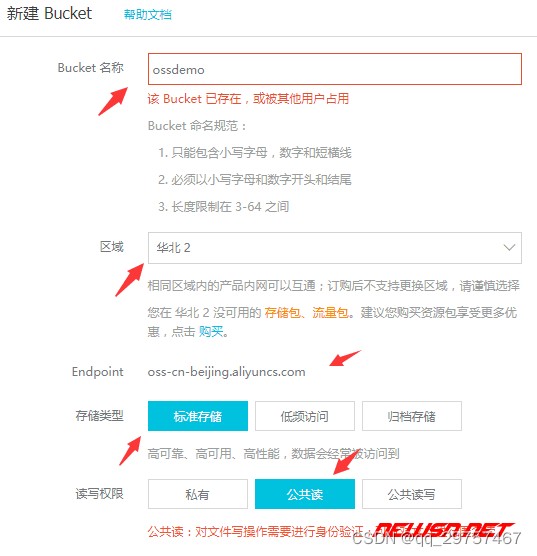
Task: Click the Bucket 命名规范 heading text
Action: tap(197, 126)
